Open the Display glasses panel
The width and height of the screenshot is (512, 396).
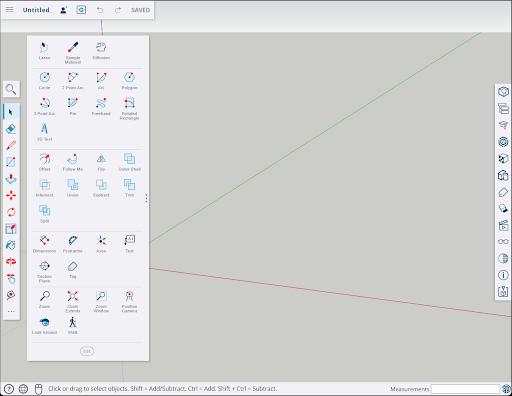coord(503,241)
